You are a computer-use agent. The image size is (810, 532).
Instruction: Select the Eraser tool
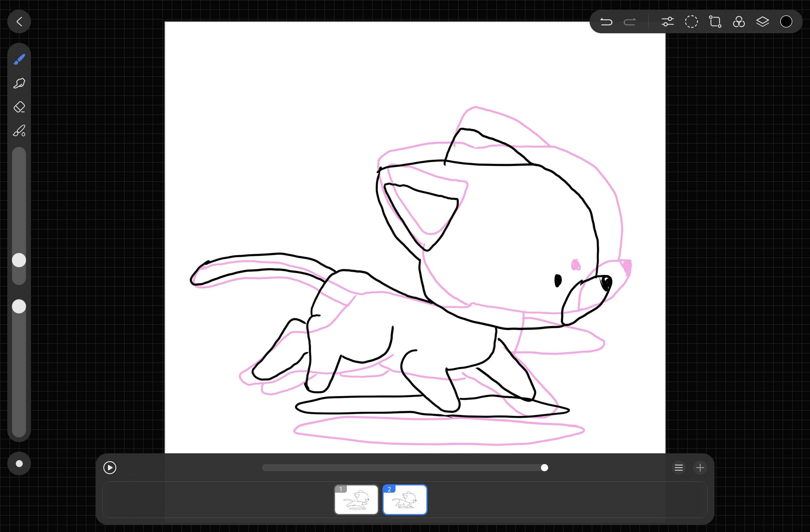19,107
